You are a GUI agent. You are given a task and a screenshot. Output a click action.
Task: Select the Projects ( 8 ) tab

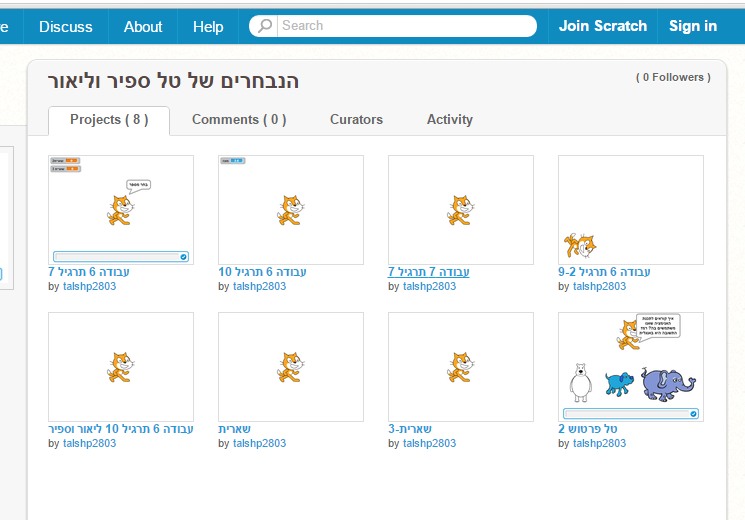(109, 120)
